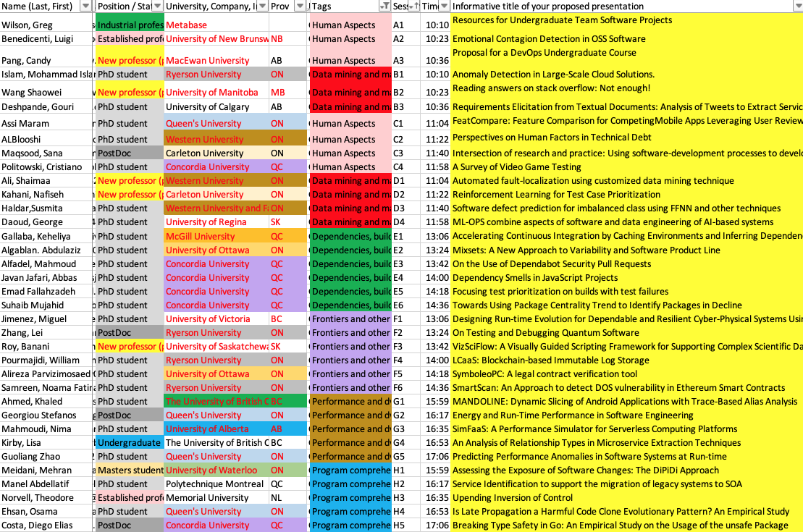Select the name cell 'Politowski, Cristiano'
803x532 pixels.
(47, 167)
